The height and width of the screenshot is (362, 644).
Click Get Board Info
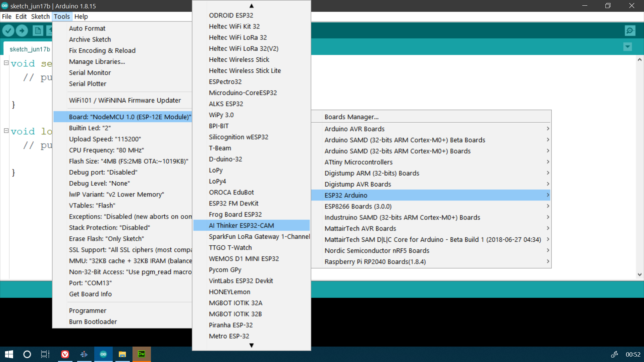coord(123,294)
